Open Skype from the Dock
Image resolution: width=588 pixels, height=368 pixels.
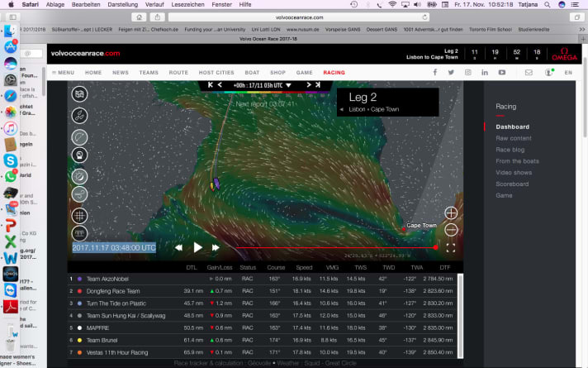pyautogui.click(x=11, y=160)
